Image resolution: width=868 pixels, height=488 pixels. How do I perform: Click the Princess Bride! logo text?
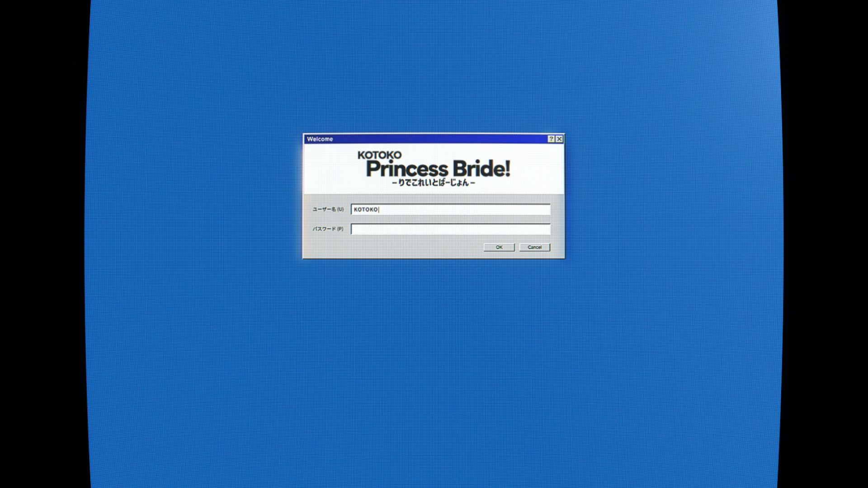[x=438, y=169]
